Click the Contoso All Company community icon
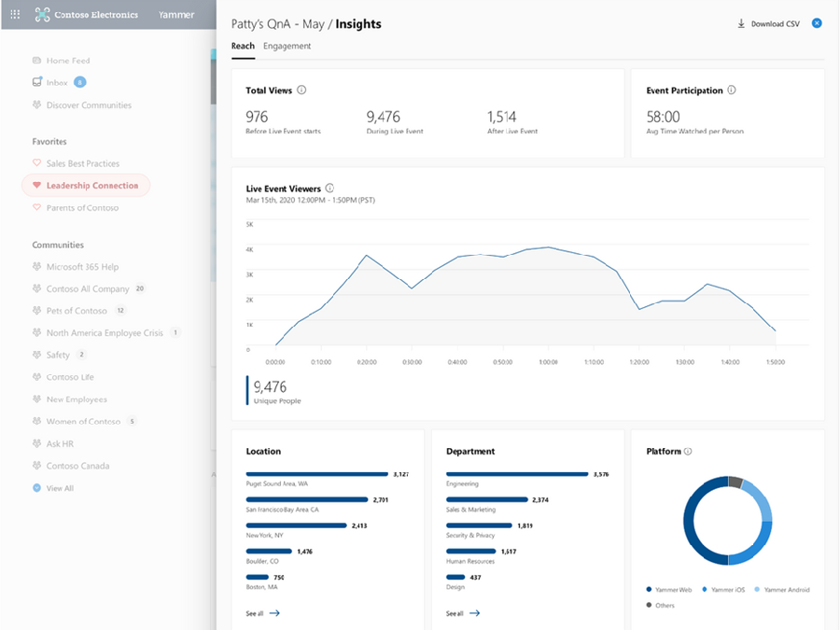 point(36,288)
